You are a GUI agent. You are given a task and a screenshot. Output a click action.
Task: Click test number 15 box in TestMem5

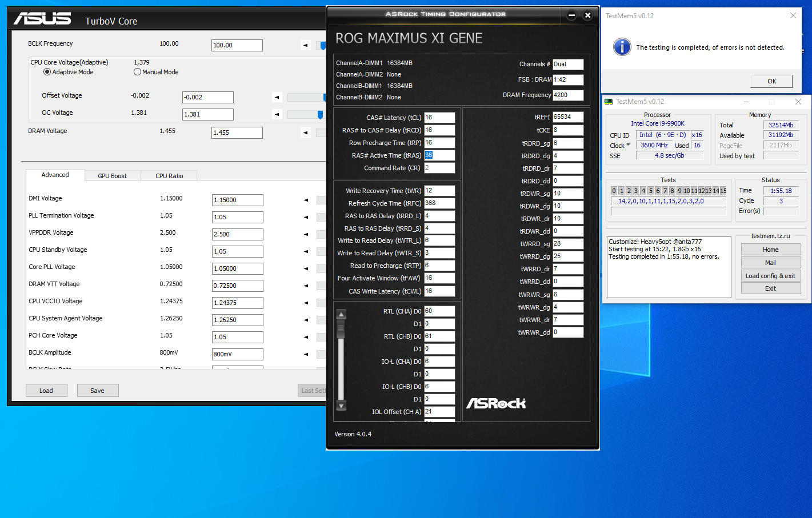(723, 191)
